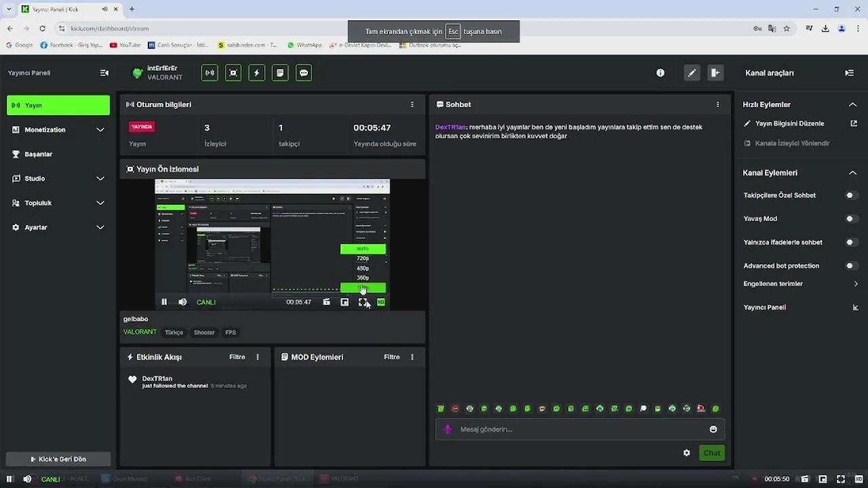Viewport: 868px width, 488px height.
Task: Open emoji picker in message box
Action: click(713, 429)
